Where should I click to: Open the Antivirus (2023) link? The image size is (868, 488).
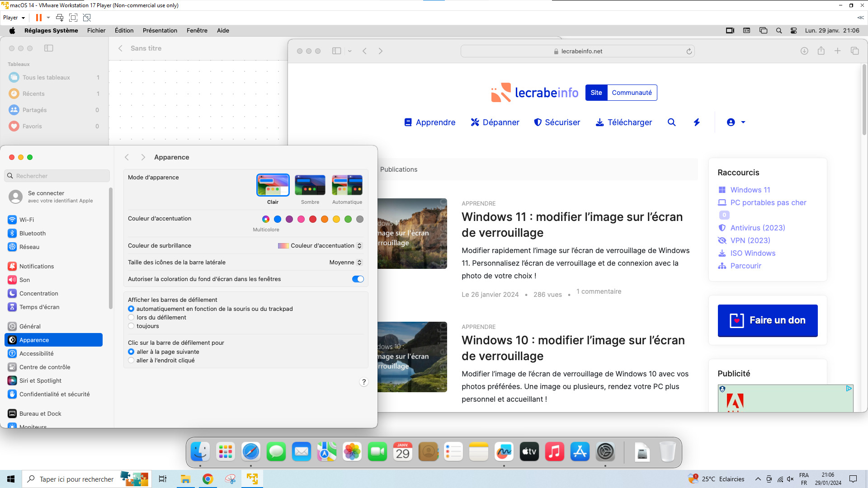click(x=757, y=228)
